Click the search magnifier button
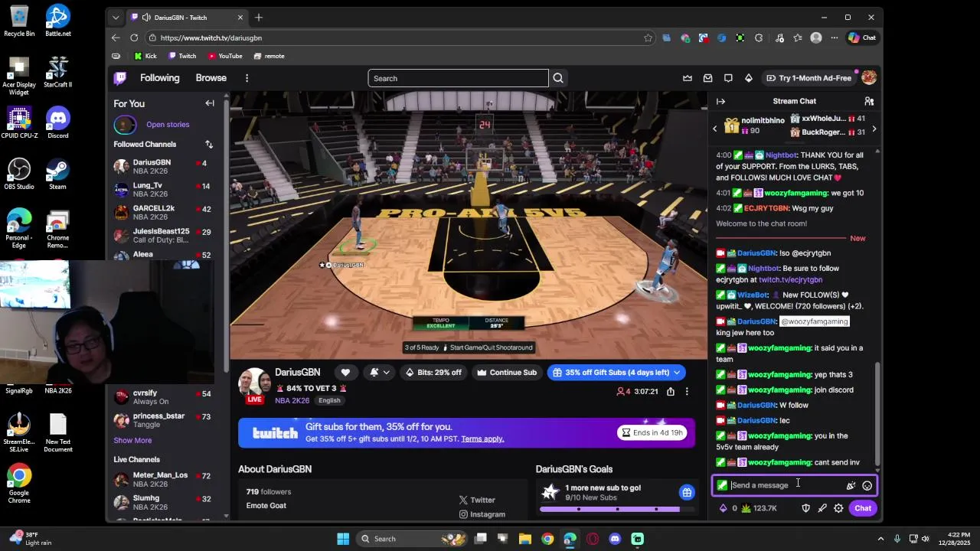 [558, 78]
